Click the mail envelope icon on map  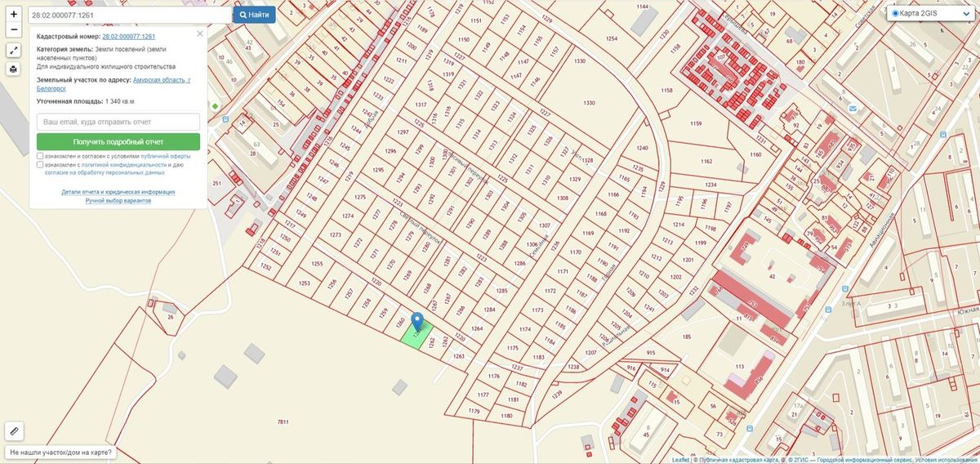[x=852, y=107]
